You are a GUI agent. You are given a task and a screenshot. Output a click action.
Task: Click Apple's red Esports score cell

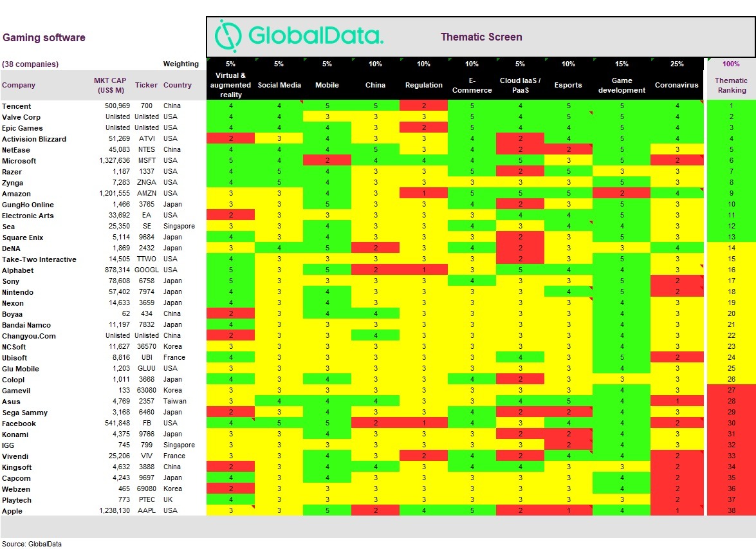[568, 510]
